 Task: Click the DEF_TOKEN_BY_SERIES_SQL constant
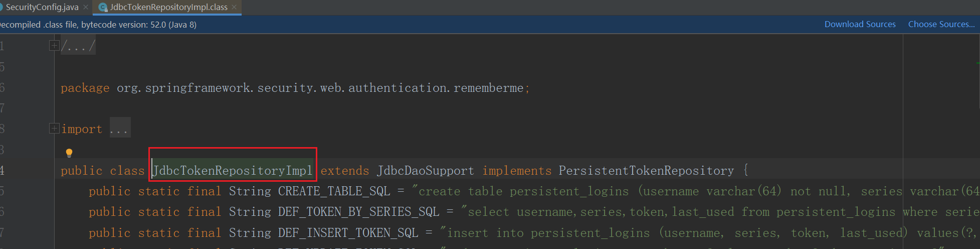pos(358,212)
